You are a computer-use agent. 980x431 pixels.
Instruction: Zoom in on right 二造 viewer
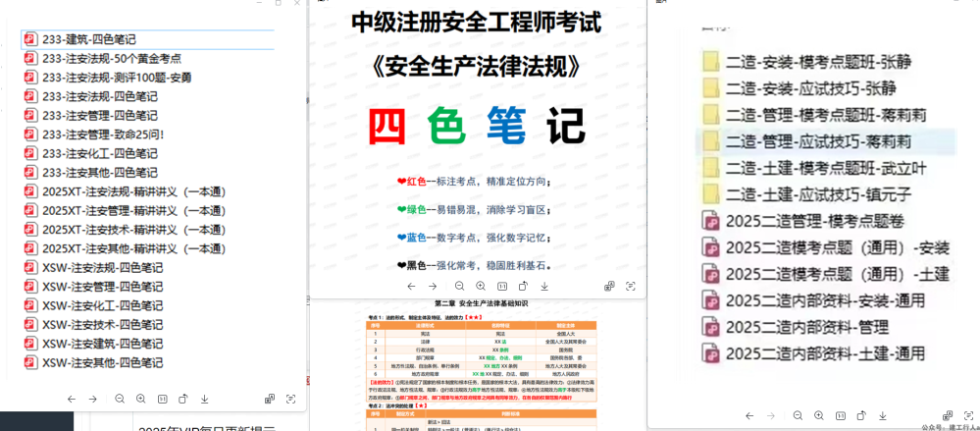pos(819,415)
